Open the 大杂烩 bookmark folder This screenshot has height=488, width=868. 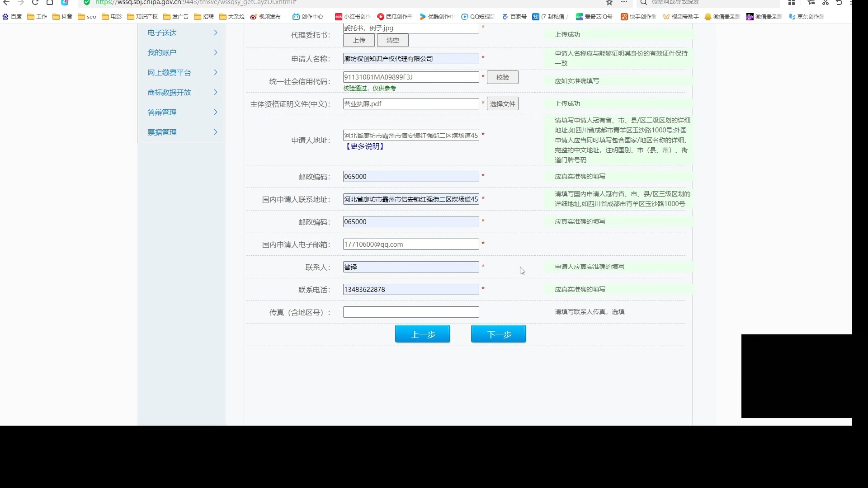coord(232,17)
